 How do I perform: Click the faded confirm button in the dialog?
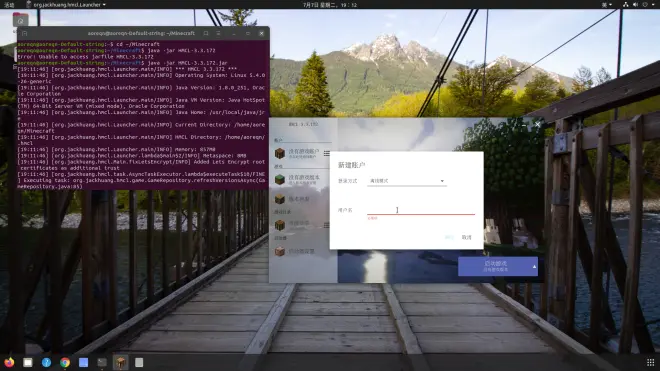[x=449, y=238]
